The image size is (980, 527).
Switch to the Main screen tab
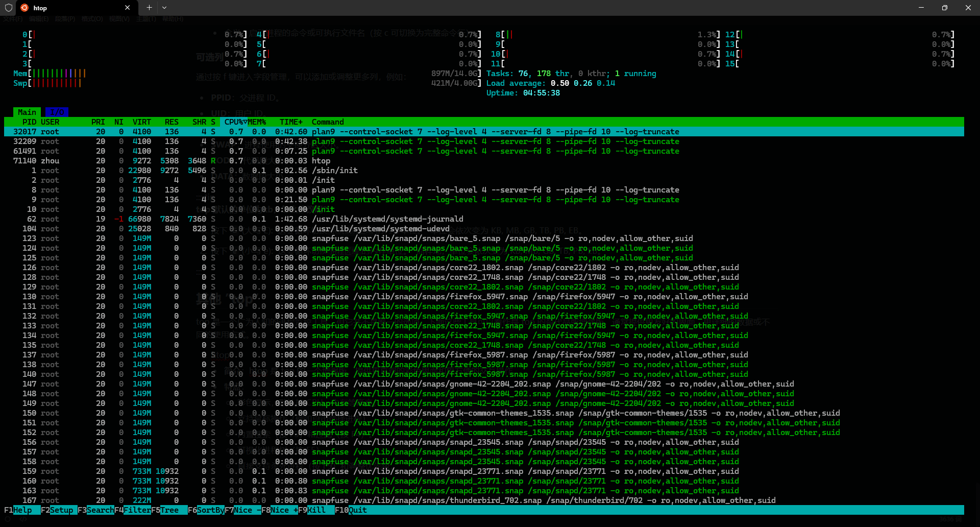click(27, 112)
